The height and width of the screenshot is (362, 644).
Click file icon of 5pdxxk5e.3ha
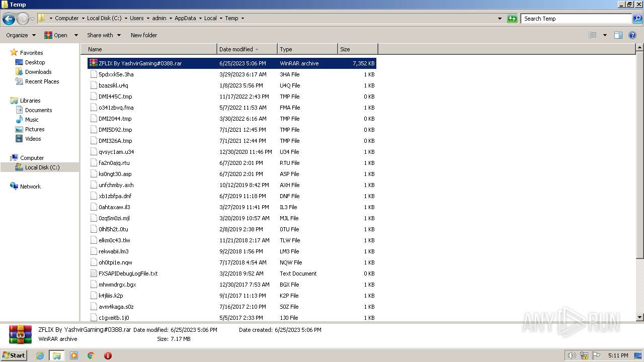pos(94,74)
